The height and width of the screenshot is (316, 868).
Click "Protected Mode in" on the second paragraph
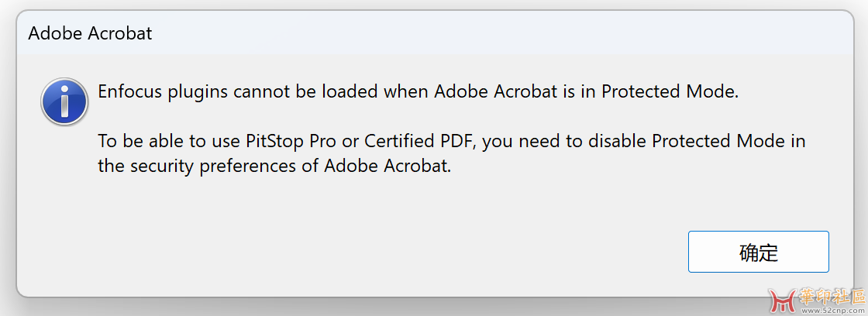click(x=728, y=141)
